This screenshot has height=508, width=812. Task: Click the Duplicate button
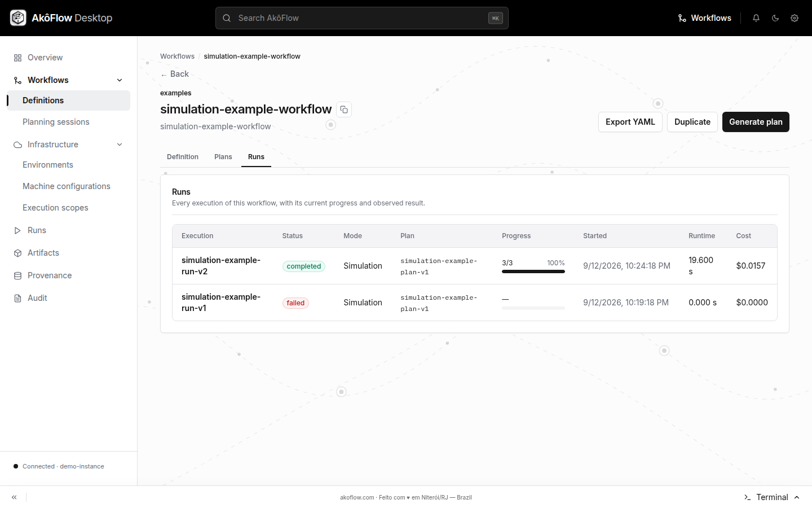tap(692, 122)
